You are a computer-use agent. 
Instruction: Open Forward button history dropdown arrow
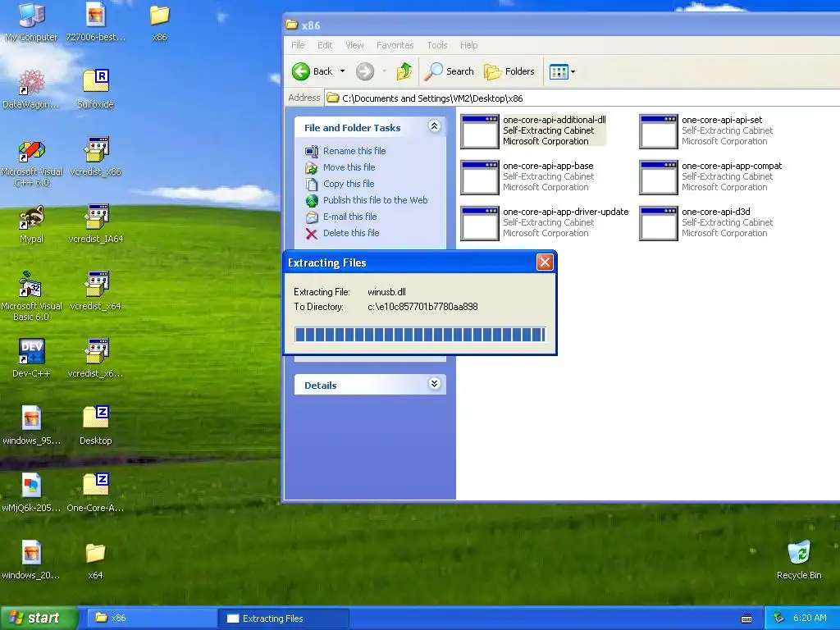click(384, 71)
